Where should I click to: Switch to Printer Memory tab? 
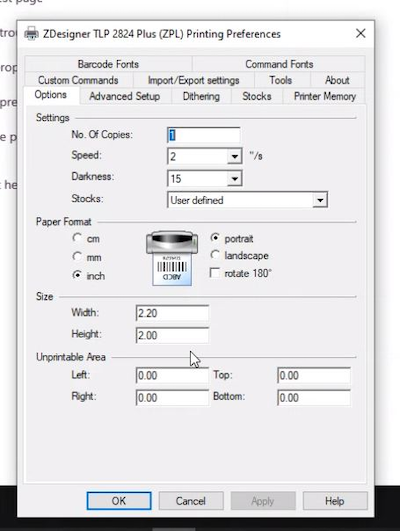point(324,96)
